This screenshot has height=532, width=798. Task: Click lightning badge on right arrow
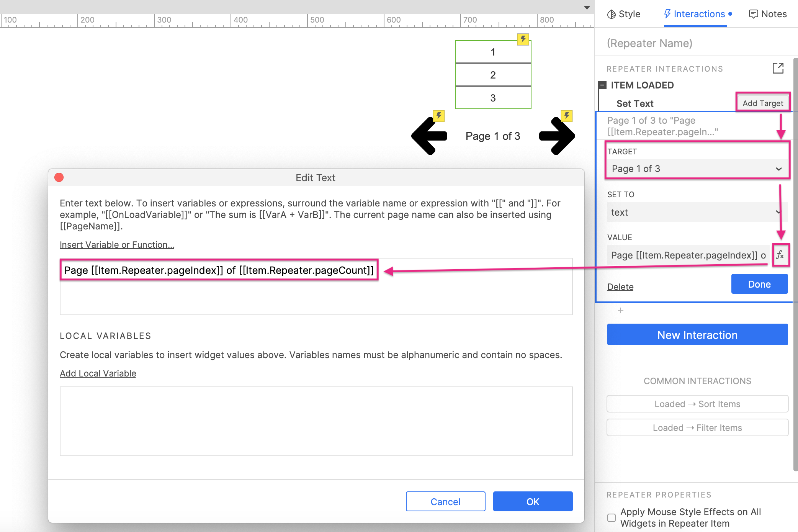pyautogui.click(x=566, y=116)
